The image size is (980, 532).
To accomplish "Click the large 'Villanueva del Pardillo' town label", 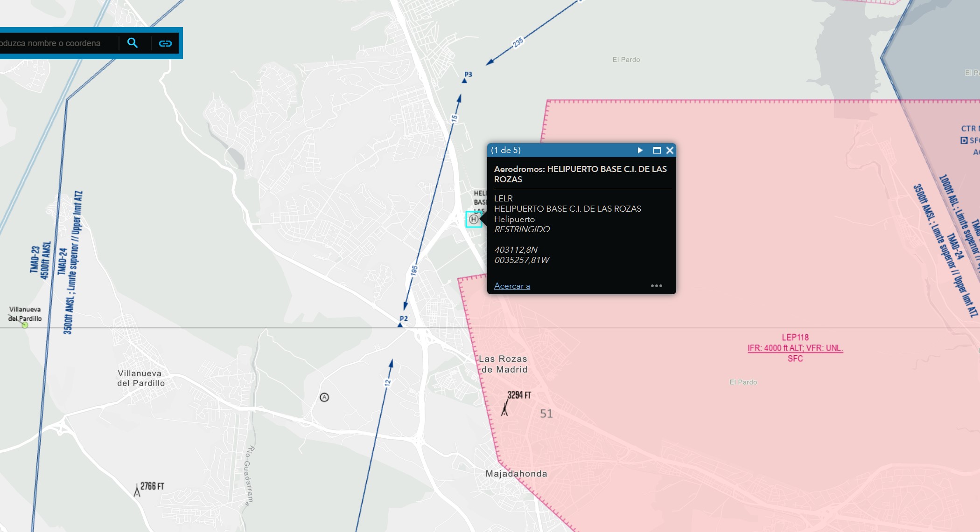I will [141, 378].
